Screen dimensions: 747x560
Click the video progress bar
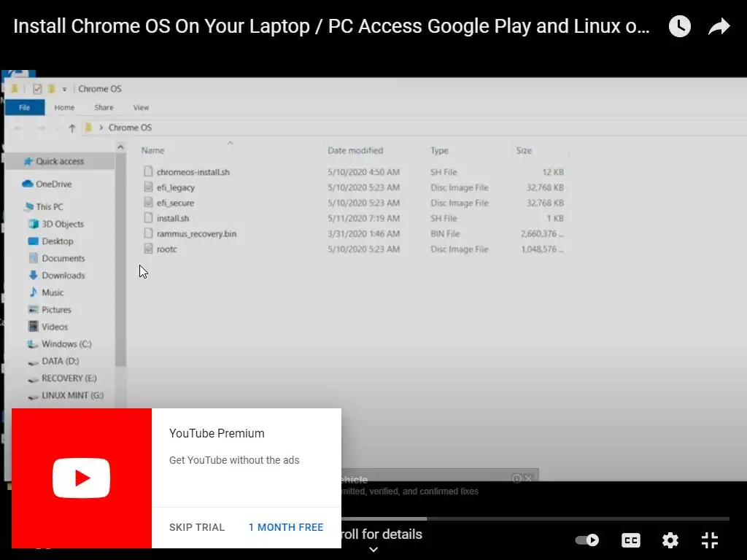[x=535, y=518]
